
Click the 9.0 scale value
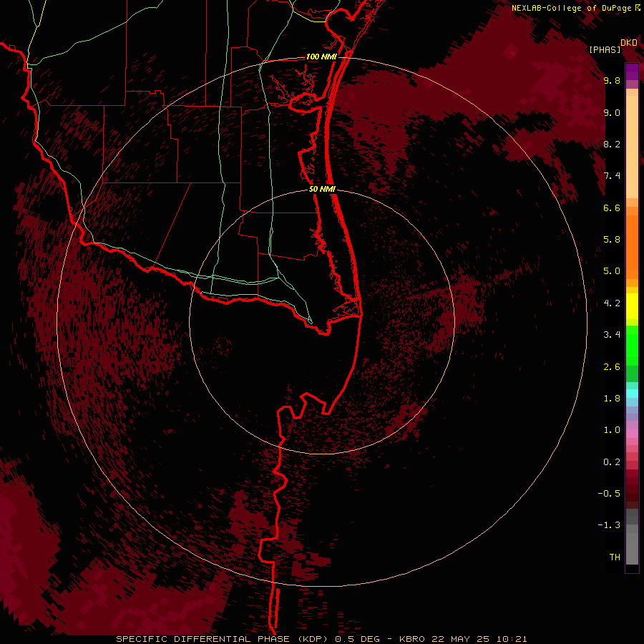pyautogui.click(x=612, y=112)
